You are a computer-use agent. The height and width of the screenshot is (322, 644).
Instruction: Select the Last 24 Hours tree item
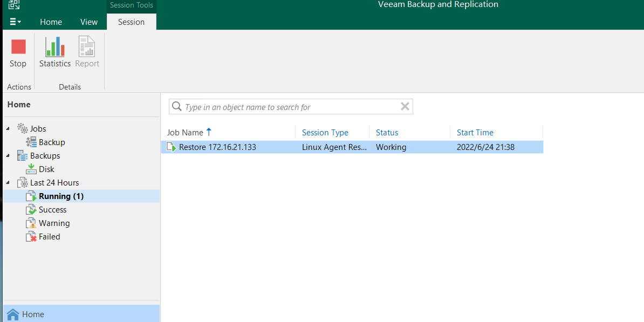coord(54,183)
